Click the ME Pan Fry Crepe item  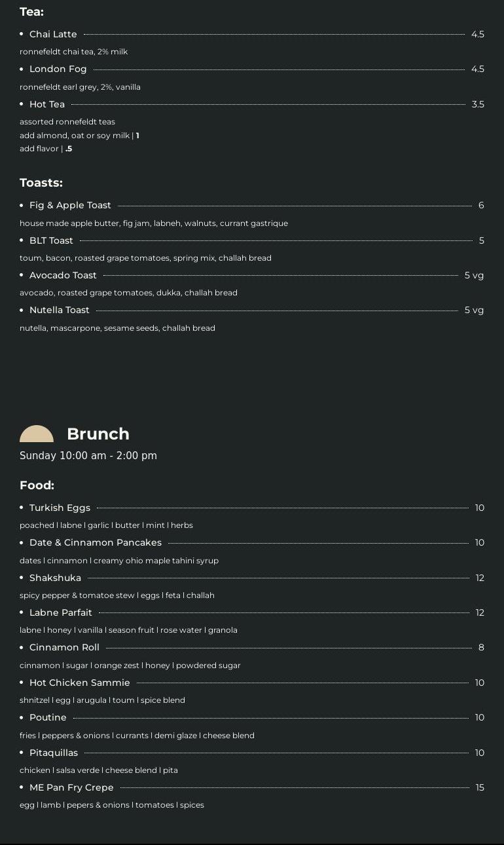coord(71,787)
